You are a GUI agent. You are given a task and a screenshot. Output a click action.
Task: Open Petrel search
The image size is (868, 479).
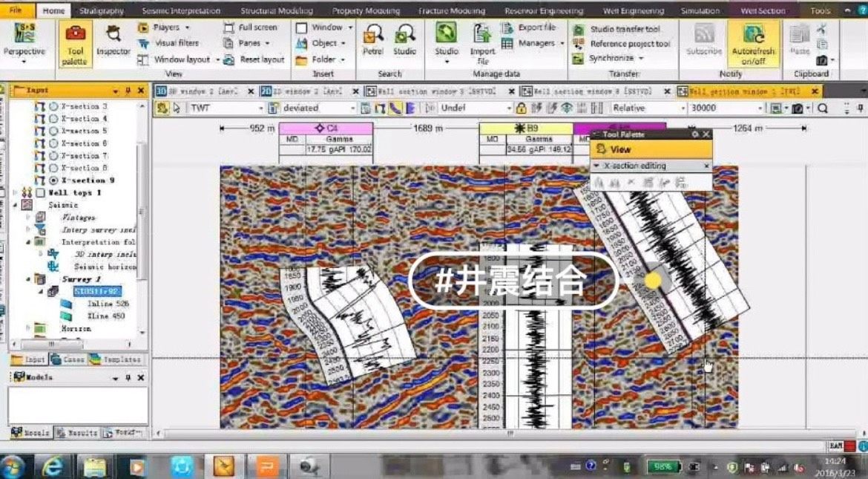point(372,40)
